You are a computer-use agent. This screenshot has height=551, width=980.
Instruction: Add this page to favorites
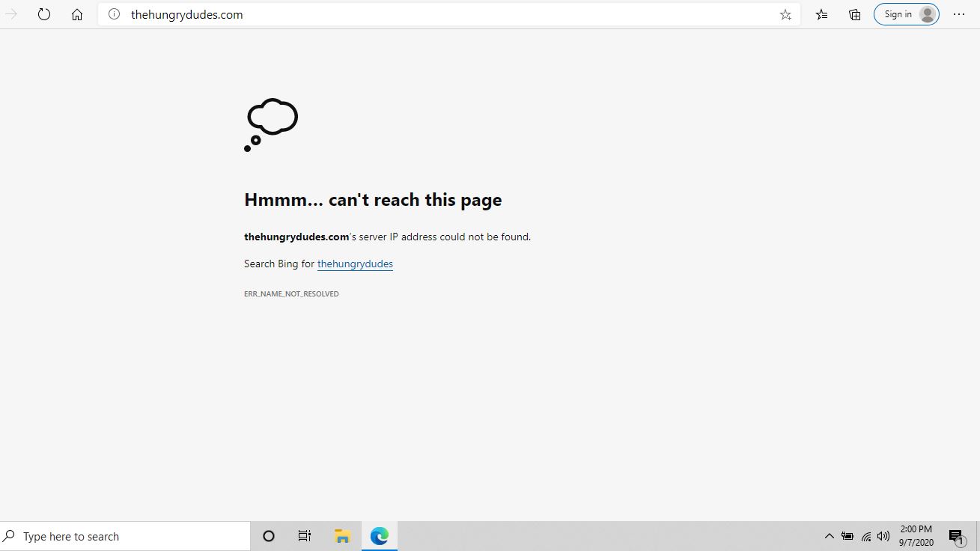785,14
